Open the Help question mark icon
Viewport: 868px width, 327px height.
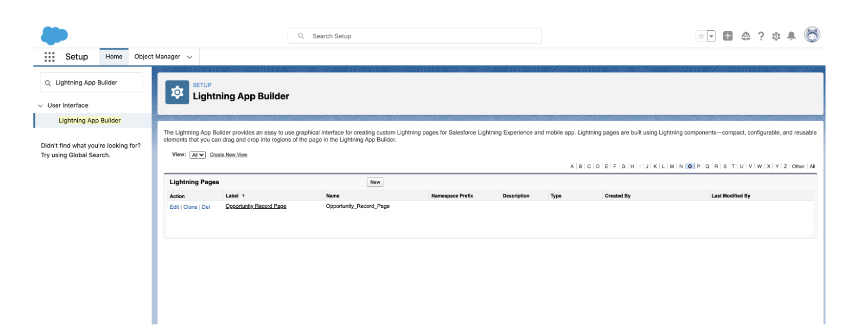tap(761, 36)
